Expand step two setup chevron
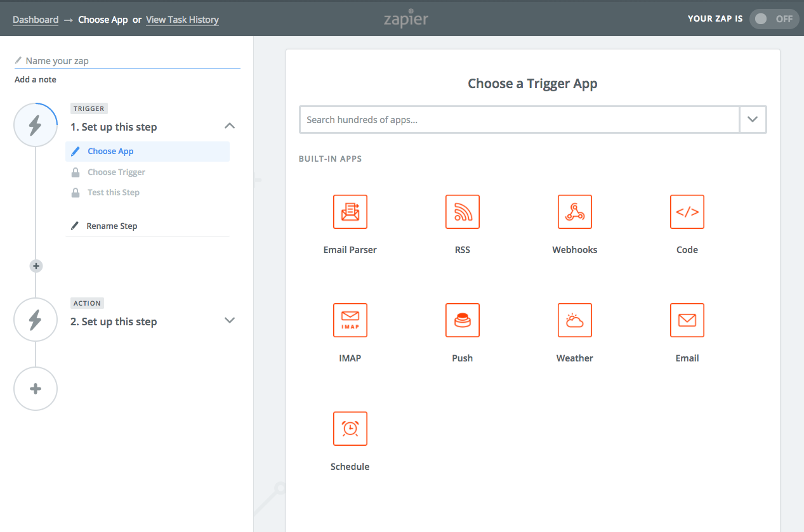The width and height of the screenshot is (804, 532). click(x=230, y=320)
